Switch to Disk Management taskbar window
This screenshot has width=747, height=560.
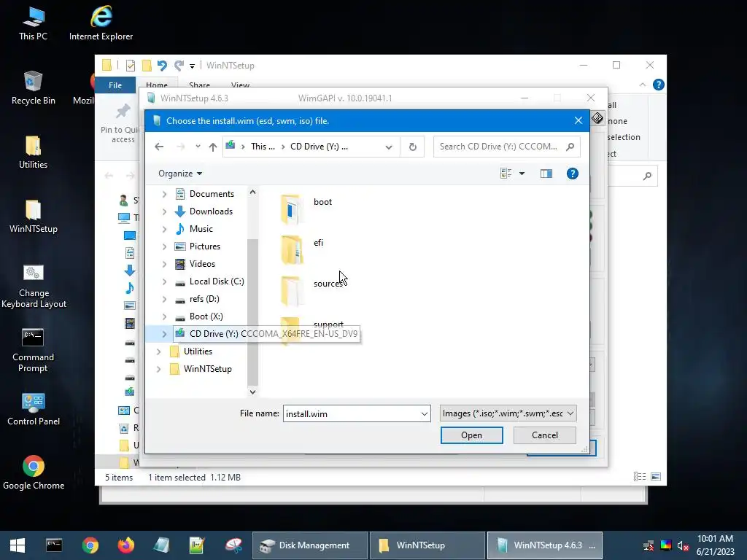(x=309, y=545)
